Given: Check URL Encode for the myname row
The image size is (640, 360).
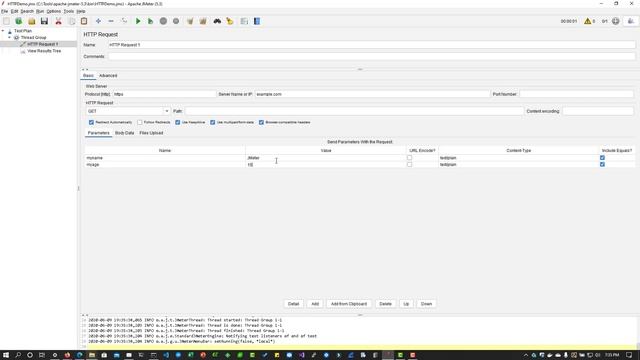Looking at the screenshot, I should pos(409,158).
